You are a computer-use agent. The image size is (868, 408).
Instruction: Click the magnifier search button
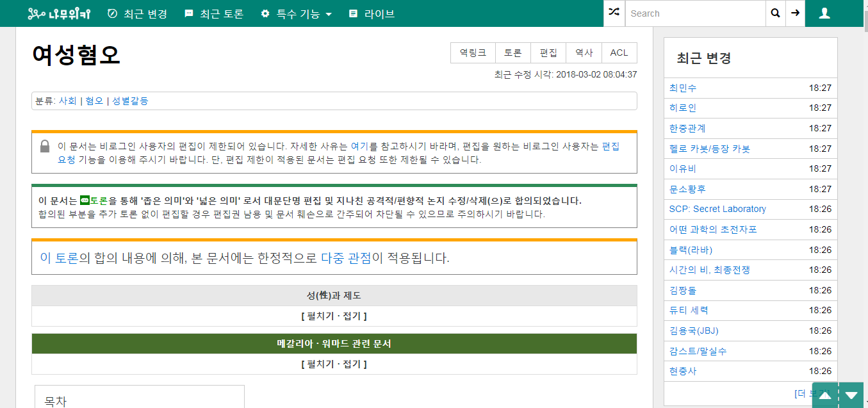tap(775, 13)
